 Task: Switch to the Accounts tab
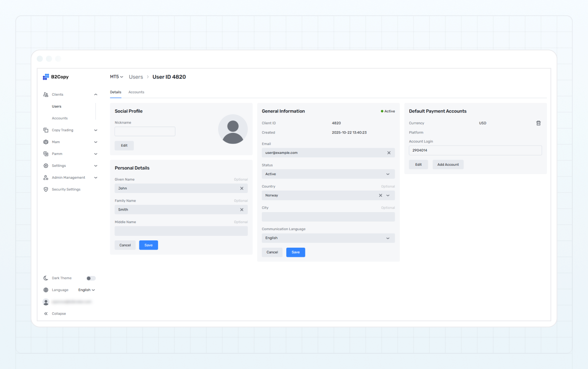click(x=136, y=92)
